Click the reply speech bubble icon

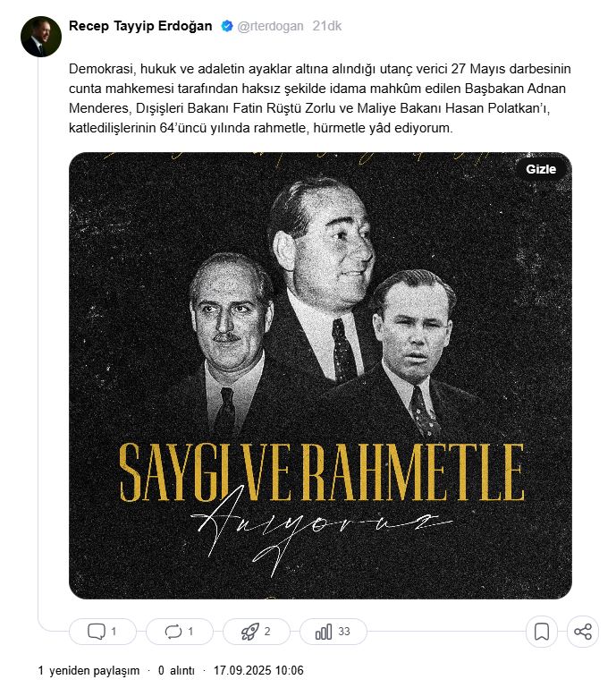point(97,632)
